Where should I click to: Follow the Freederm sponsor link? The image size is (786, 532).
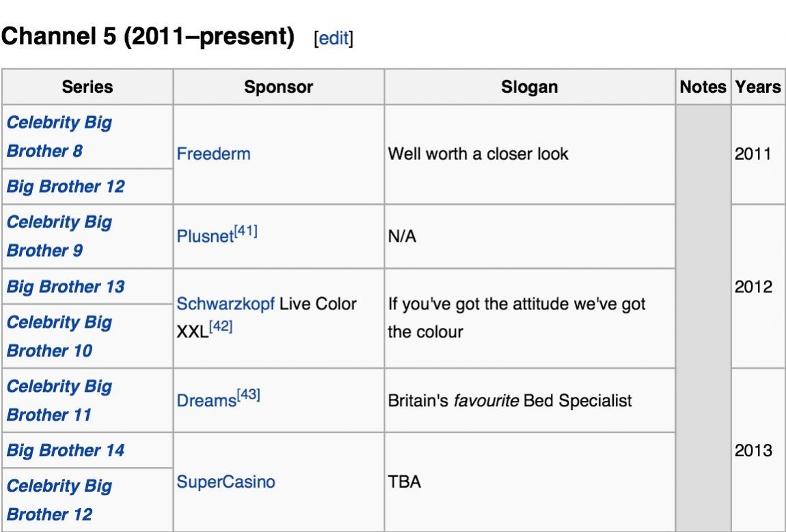point(213,154)
